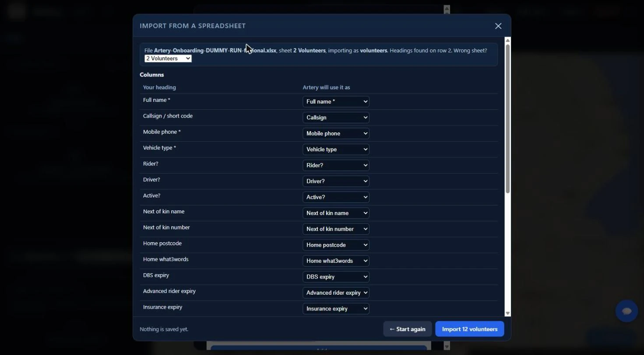Viewport: 644px width, 355px height.
Task: Click the 'Import from a spreadsheet' title
Action: tap(193, 26)
